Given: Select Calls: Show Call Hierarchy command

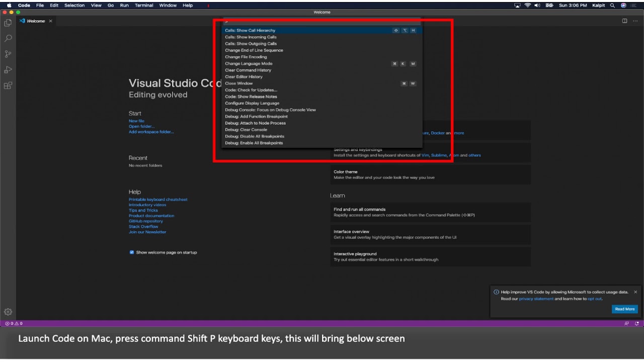Looking at the screenshot, I should [321, 30].
